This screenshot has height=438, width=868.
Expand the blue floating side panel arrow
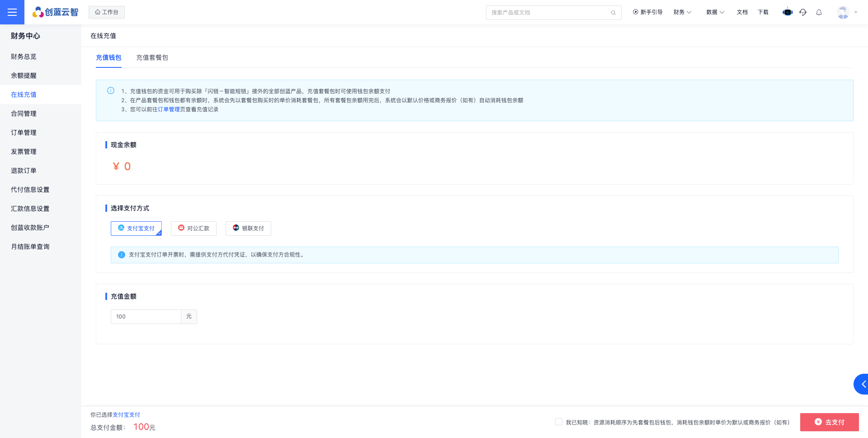862,384
